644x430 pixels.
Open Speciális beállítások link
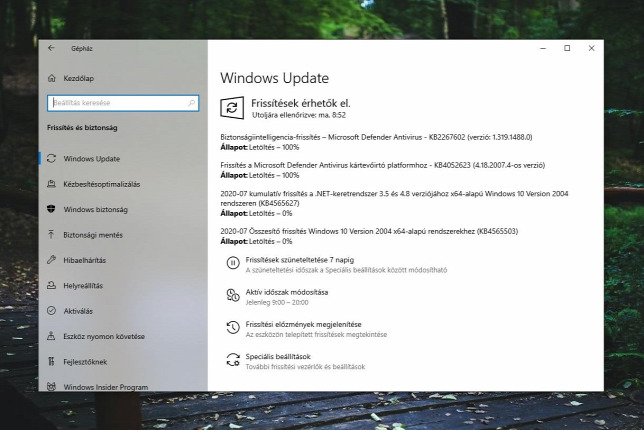click(x=278, y=356)
